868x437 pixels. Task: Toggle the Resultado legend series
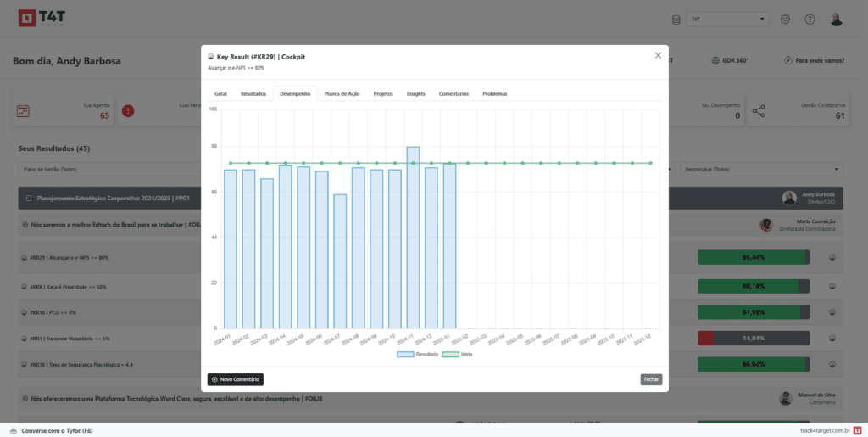(417, 353)
